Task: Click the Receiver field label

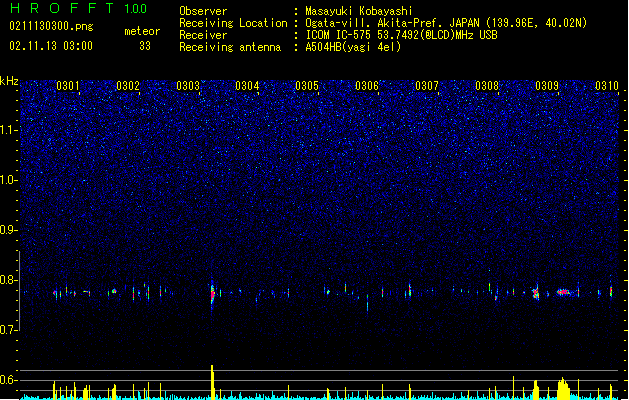Action: pyautogui.click(x=203, y=35)
